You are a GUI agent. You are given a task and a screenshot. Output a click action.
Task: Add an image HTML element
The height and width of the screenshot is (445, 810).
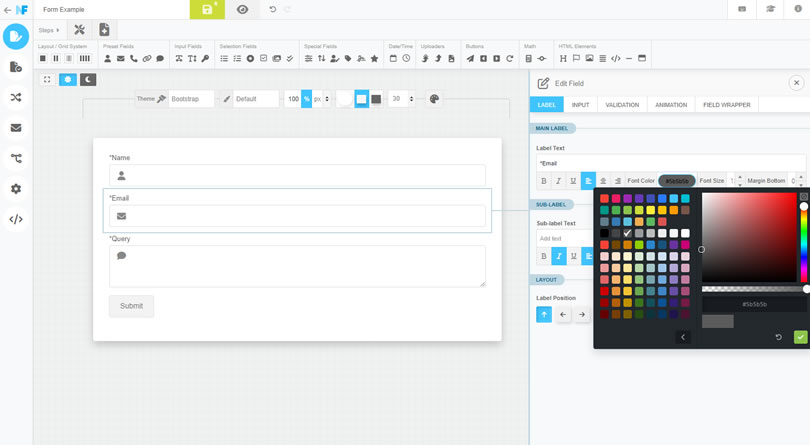[x=589, y=58]
